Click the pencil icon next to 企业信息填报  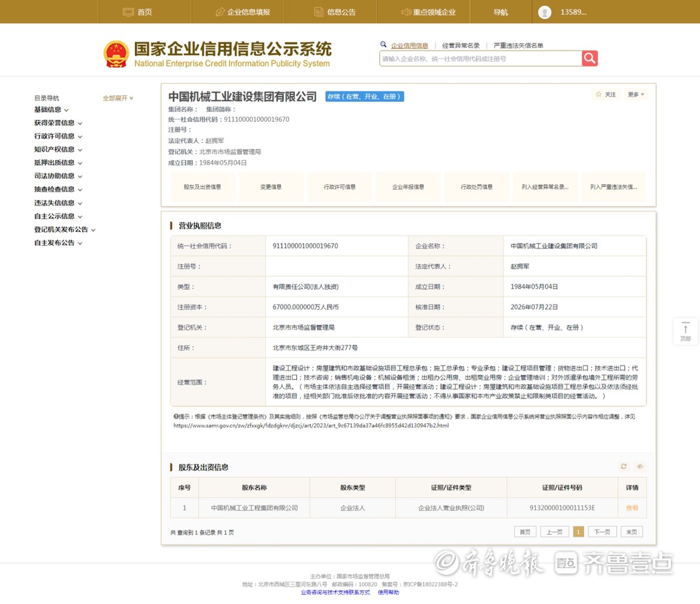(220, 12)
